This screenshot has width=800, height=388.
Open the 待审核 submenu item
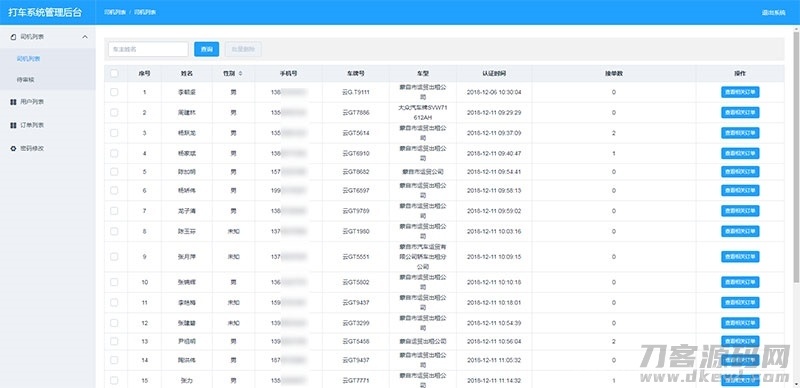pos(26,80)
